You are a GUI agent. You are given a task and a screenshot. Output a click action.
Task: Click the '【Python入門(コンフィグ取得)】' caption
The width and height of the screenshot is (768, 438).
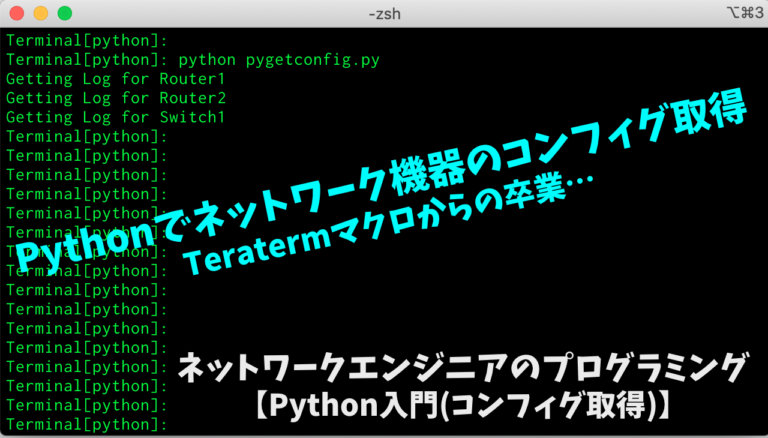(462, 406)
